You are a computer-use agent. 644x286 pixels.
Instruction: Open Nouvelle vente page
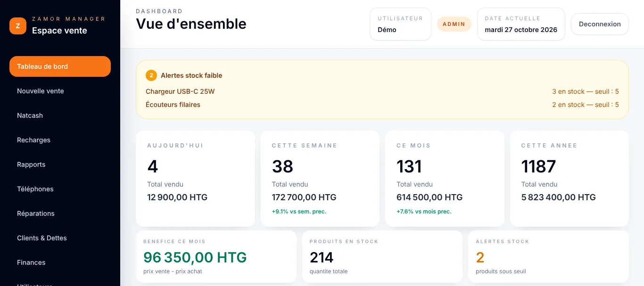[x=60, y=91]
